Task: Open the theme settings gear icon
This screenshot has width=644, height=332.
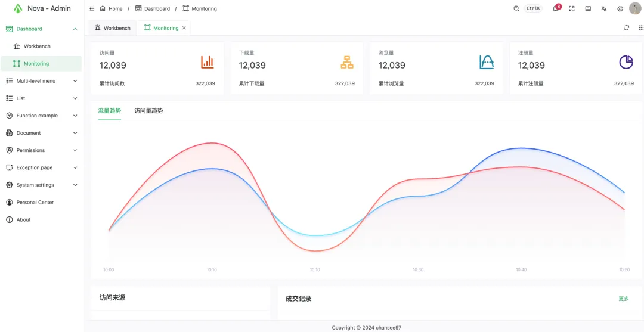Action: pyautogui.click(x=620, y=8)
